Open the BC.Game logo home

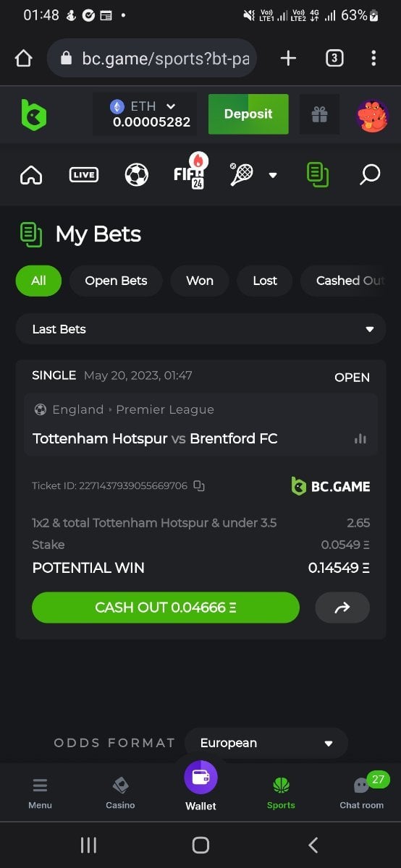point(33,115)
